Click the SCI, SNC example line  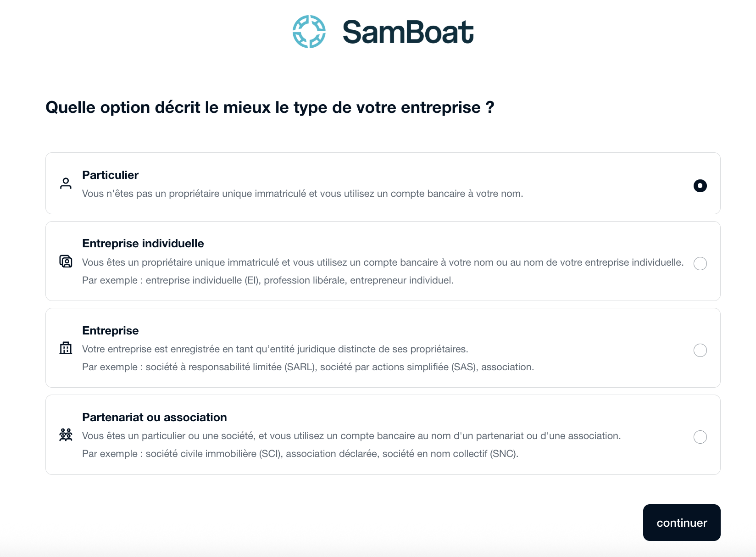(300, 454)
